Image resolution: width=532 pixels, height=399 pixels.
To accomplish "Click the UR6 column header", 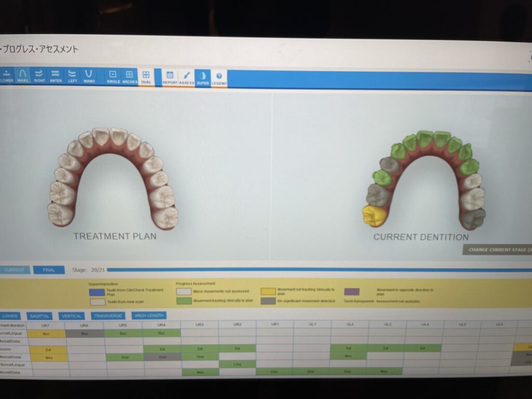I will point(85,325).
